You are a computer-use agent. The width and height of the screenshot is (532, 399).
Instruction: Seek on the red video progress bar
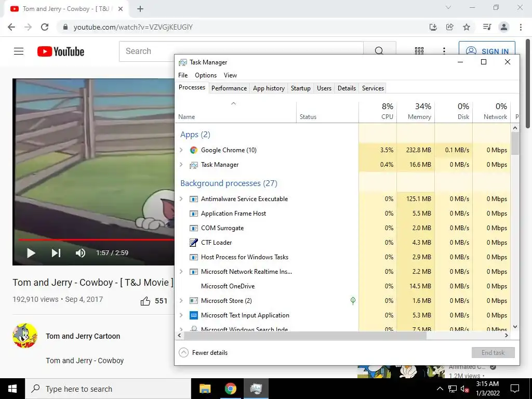click(x=97, y=240)
